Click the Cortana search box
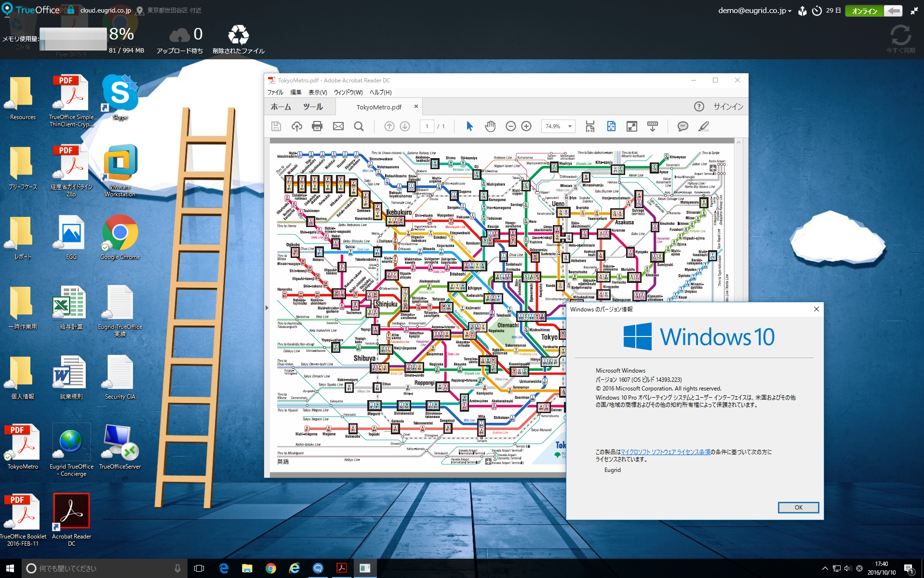 coord(105,568)
